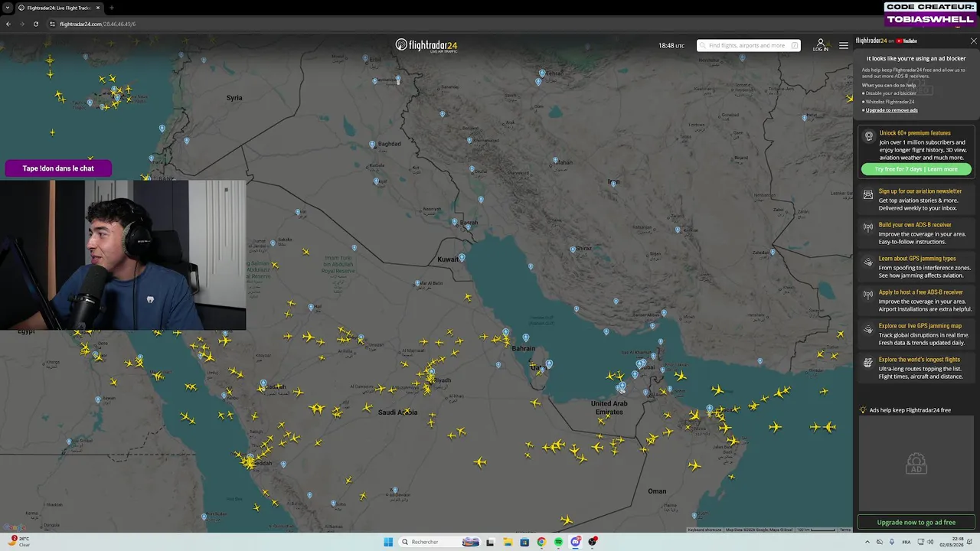Image resolution: width=980 pixels, height=551 pixels.
Task: Open Explore the world's longest flights
Action: [x=919, y=360]
